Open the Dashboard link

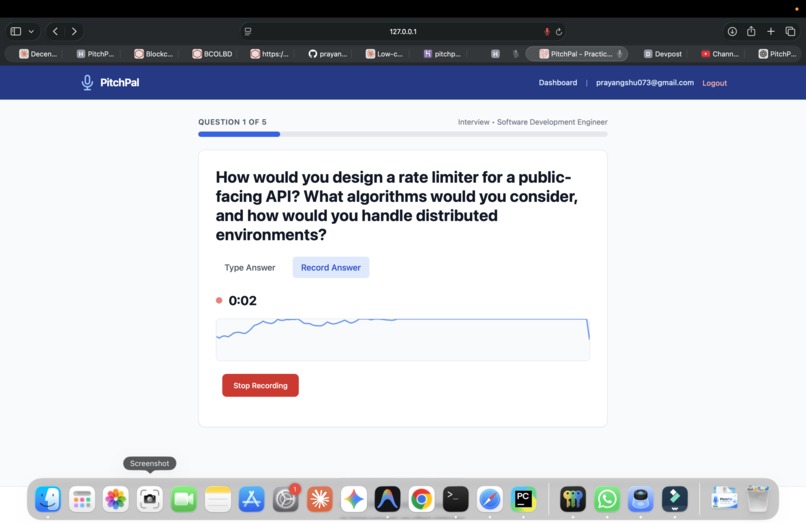coord(558,82)
